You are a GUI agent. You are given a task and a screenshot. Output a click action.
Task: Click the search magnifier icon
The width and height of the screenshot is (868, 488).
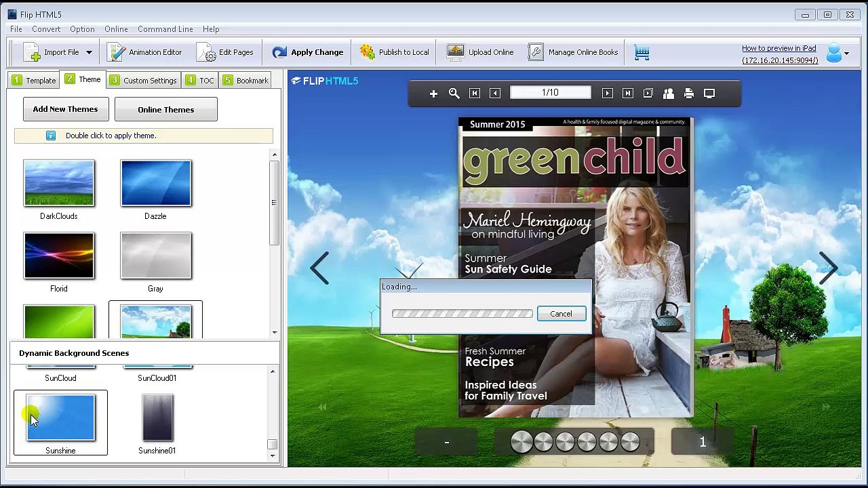click(454, 94)
